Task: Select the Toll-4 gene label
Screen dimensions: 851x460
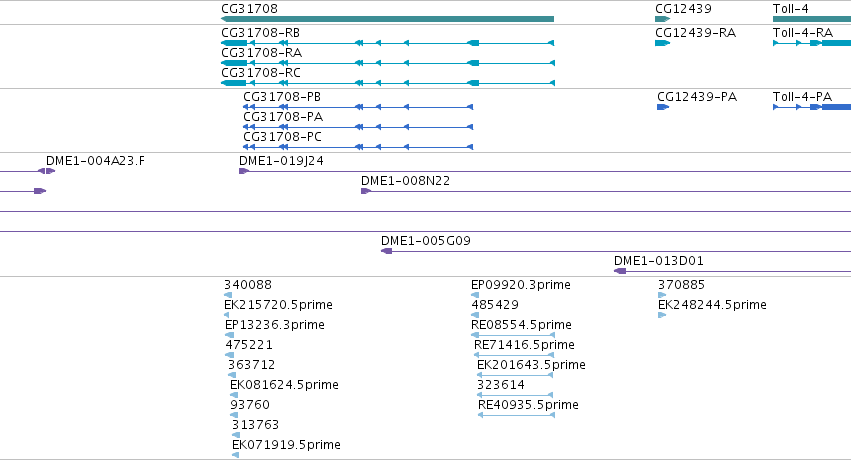Action: (791, 9)
